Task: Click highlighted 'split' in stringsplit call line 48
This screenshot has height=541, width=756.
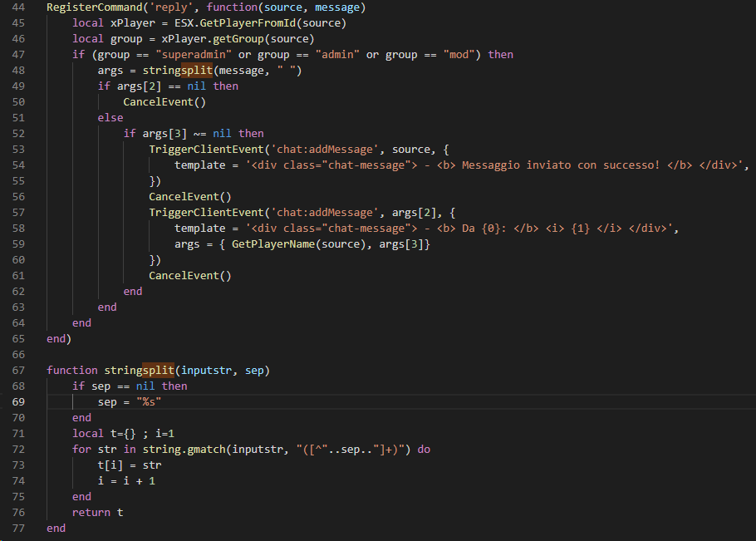Action: click(x=197, y=71)
